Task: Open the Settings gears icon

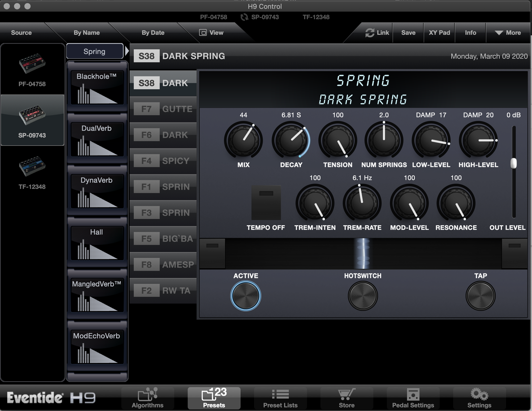Action: [x=479, y=395]
